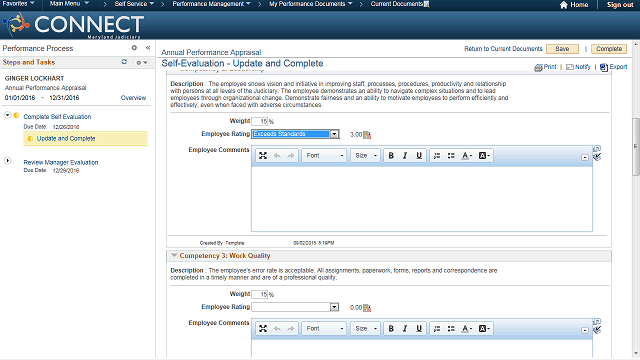This screenshot has height=360, width=640.
Task: Toggle Italic in second comments editor
Action: pos(405,329)
